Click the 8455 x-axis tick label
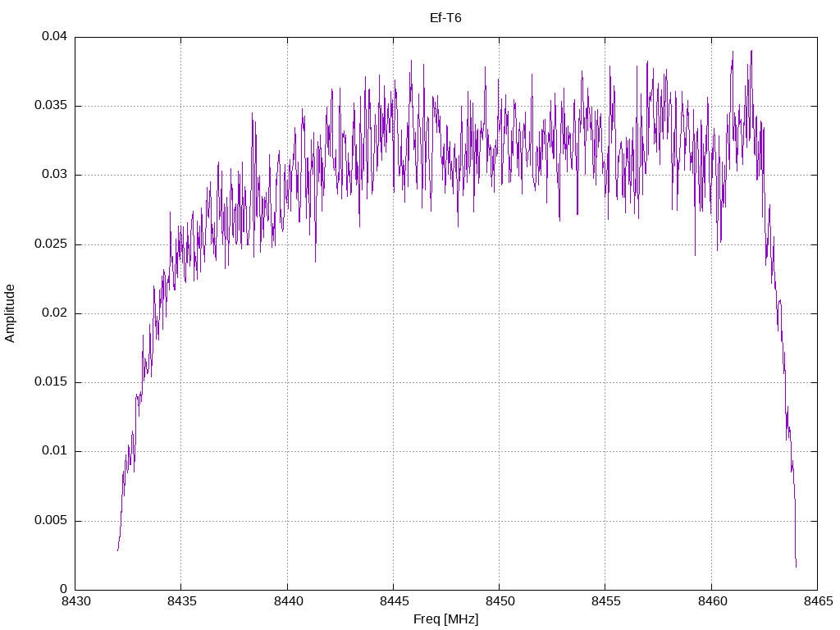The height and width of the screenshot is (630, 840). 606,601
